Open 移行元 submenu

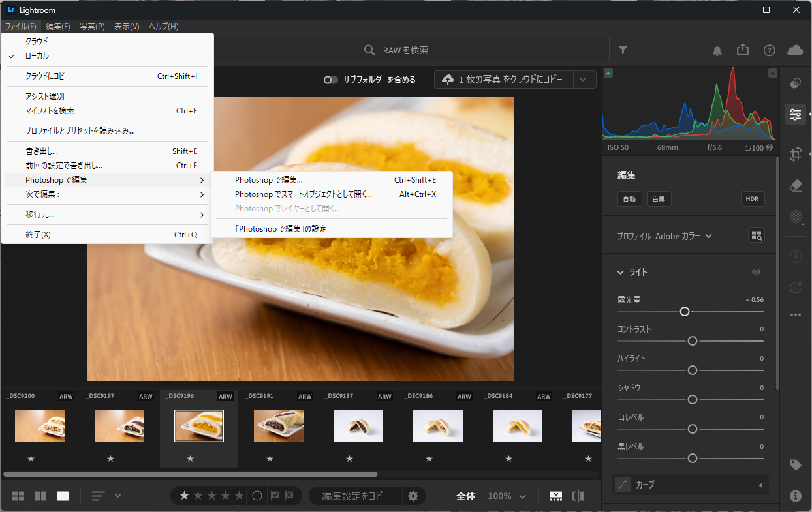coord(108,215)
